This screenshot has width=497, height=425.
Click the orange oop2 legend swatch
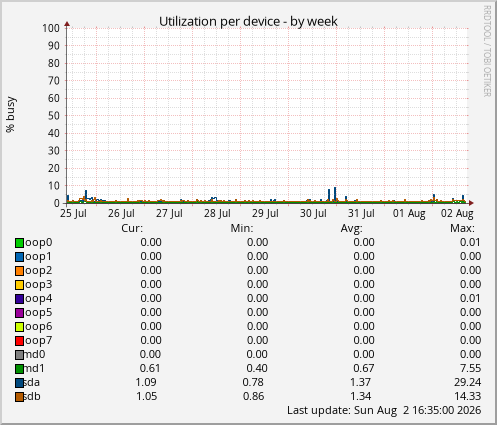(x=19, y=271)
